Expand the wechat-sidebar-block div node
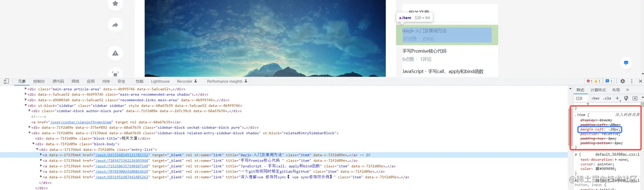 point(29,128)
